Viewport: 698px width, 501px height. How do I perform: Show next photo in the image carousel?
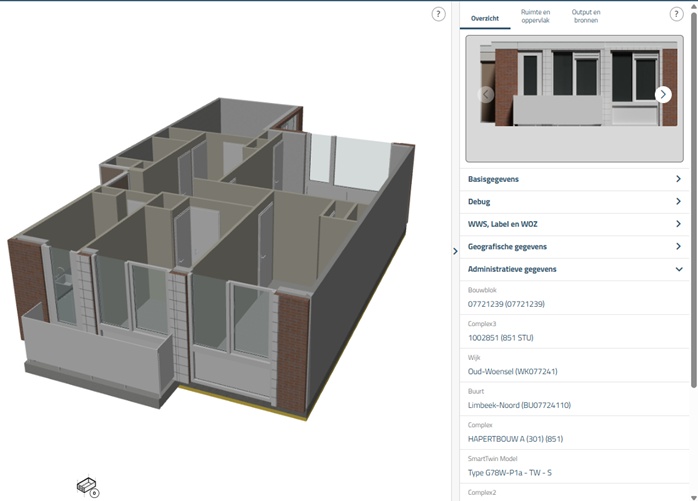point(663,94)
